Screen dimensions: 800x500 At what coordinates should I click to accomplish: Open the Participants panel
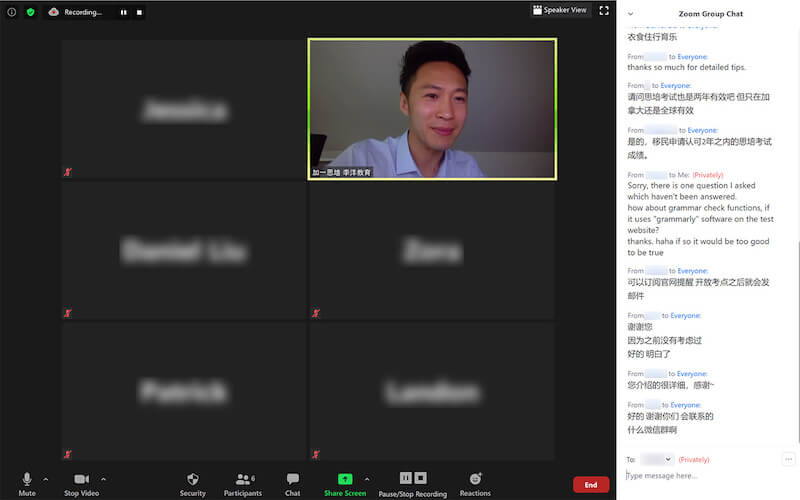(242, 481)
